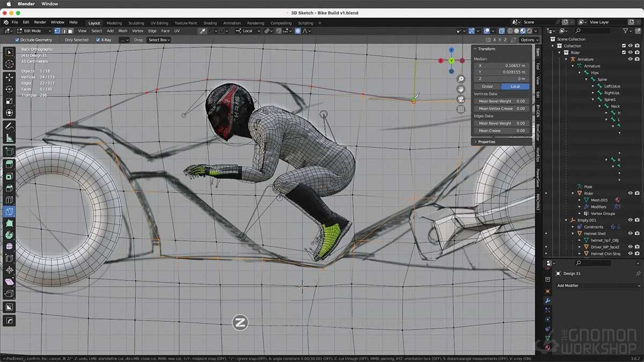This screenshot has width=644, height=362.
Task: Turn off the X-Ray checkbox
Action: coord(97,40)
